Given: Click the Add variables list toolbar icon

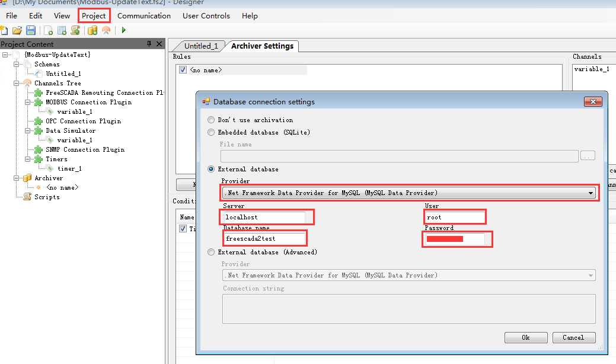Looking at the screenshot, I should pyautogui.click(x=62, y=30).
